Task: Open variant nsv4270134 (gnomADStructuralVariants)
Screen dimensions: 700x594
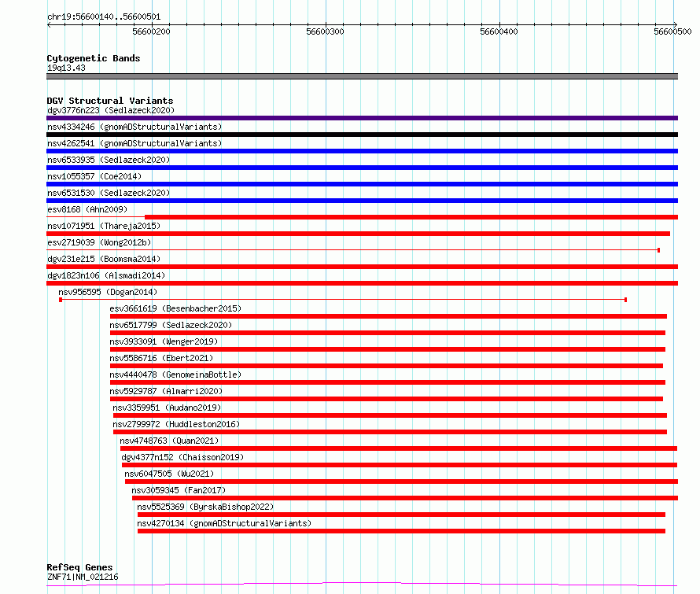Action: point(224,523)
